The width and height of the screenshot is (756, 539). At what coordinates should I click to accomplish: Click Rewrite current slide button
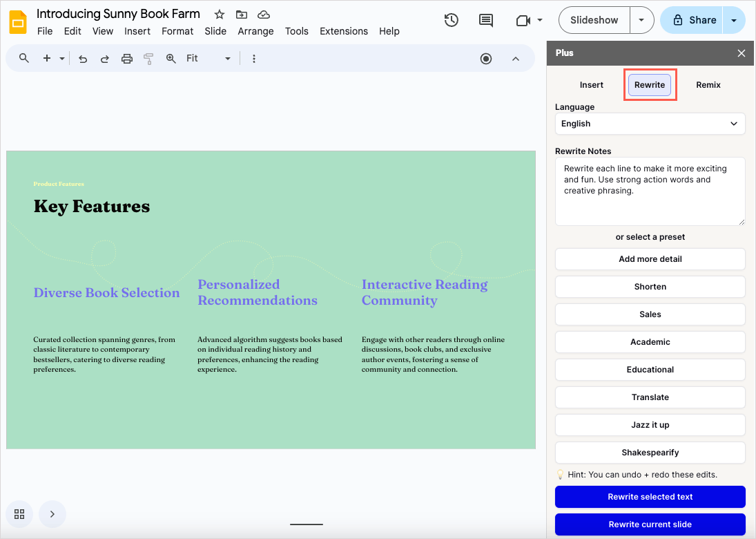pos(650,524)
